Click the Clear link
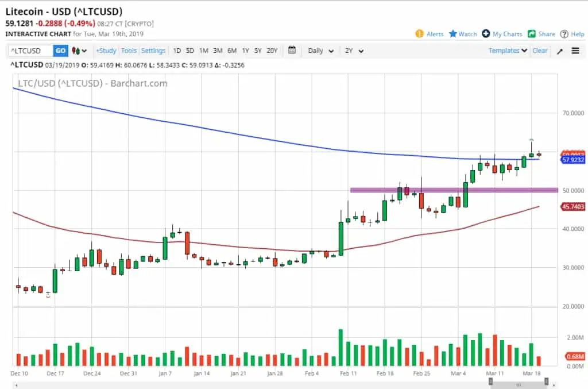This screenshot has width=588, height=389. coord(539,51)
